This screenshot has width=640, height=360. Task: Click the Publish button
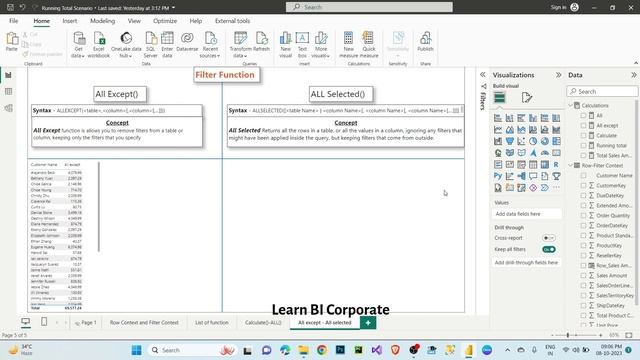click(x=425, y=42)
